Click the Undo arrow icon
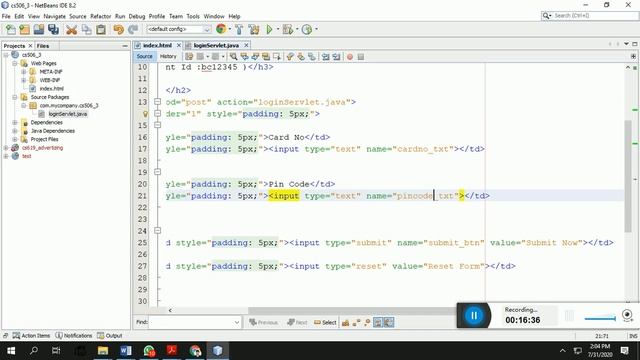 118,29
